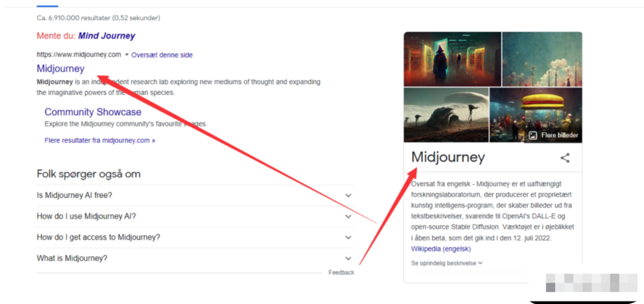Click the Explore the Midjourney community's favourite images text

(x=126, y=124)
